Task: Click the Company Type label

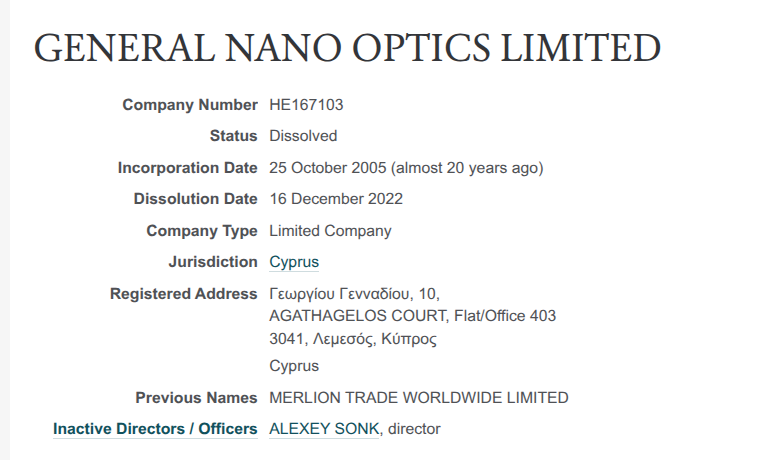Action: point(202,231)
